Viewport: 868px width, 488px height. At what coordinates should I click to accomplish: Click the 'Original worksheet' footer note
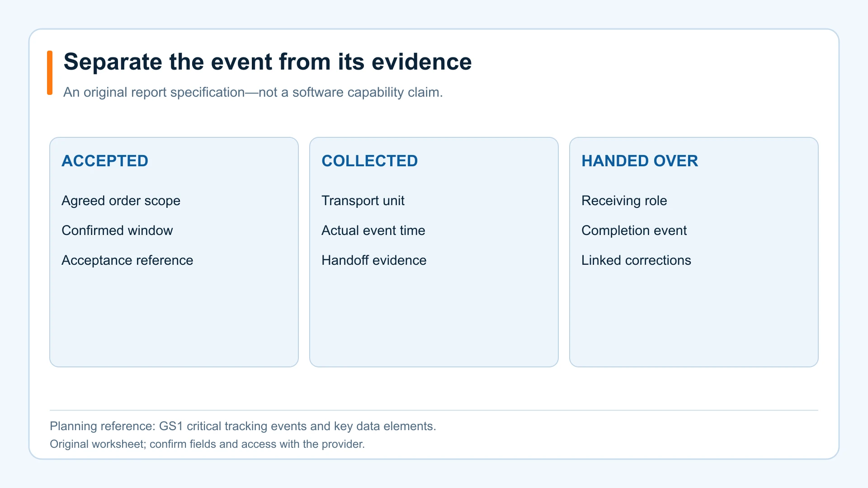[207, 444]
